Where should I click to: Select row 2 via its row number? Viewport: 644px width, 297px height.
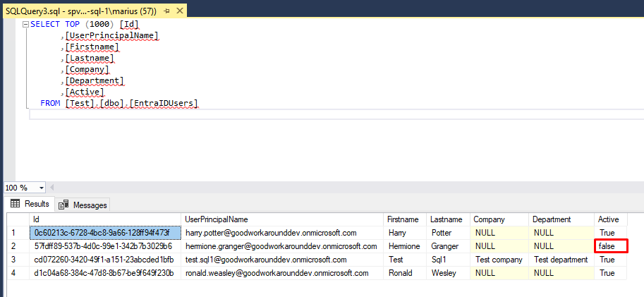[x=13, y=246]
